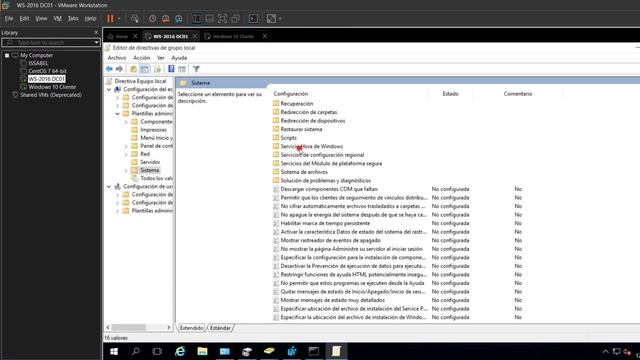Open Windows taskbar search

click(x=136, y=351)
